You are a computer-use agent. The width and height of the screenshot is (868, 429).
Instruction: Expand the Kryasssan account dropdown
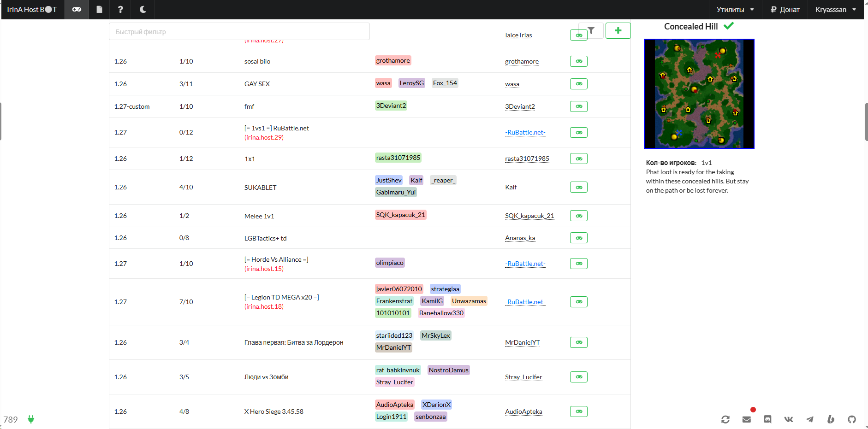pos(835,10)
